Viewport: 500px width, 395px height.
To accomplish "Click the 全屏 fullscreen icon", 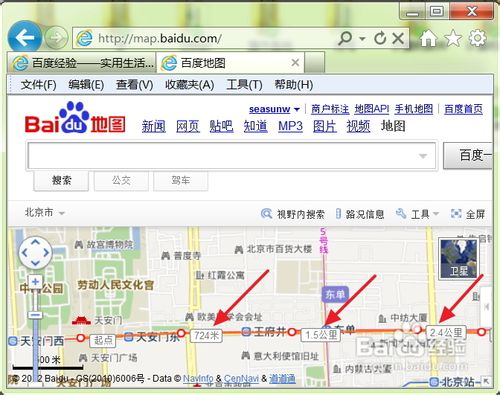I will tap(456, 214).
